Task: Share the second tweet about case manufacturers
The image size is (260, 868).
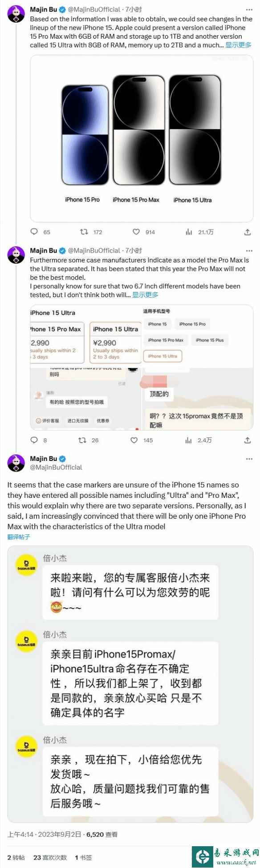Action: point(248,440)
